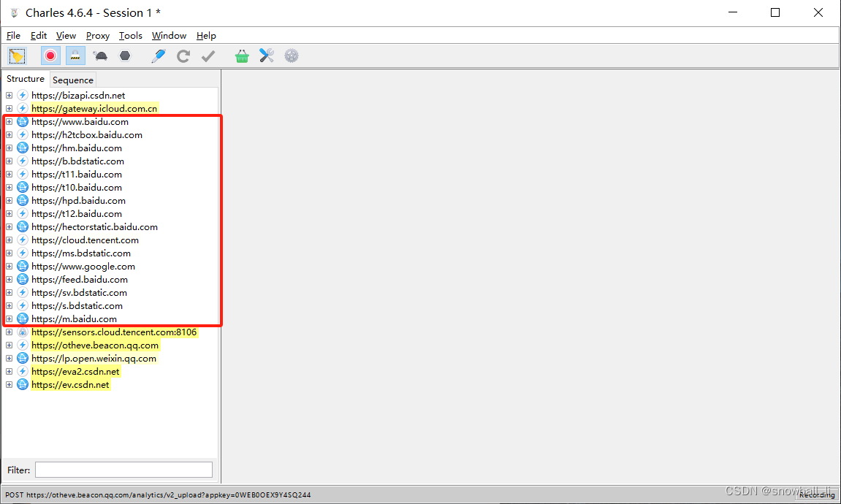
Task: Expand the gateway.icloud.com.cn node
Action: pyautogui.click(x=9, y=108)
